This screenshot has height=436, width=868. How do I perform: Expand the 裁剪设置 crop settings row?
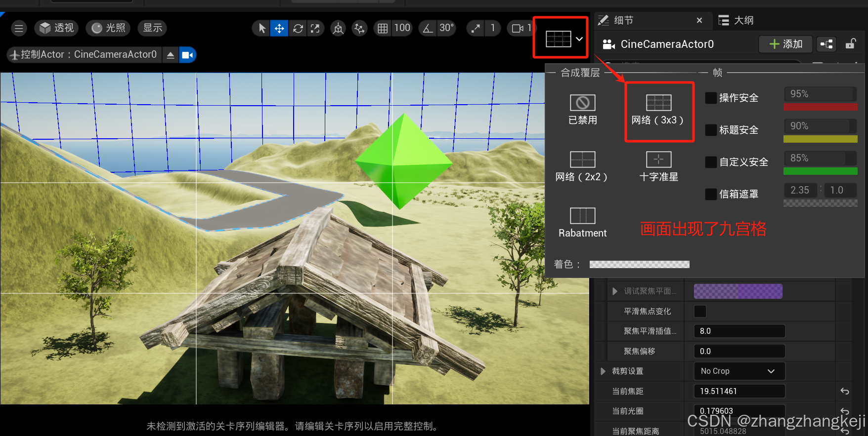(603, 371)
